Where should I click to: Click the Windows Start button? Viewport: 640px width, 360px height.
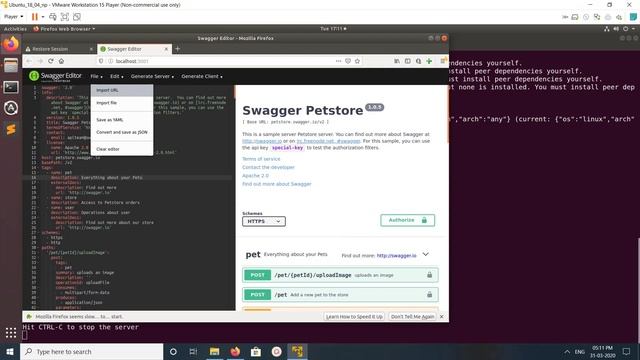[x=10, y=351]
